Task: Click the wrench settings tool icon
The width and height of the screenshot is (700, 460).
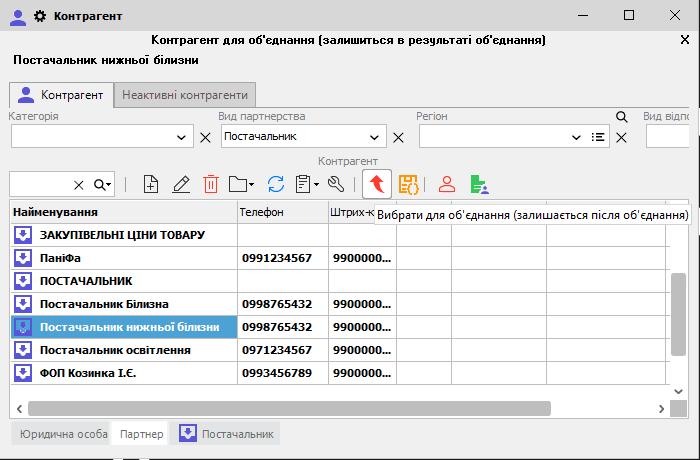Action: pos(336,184)
